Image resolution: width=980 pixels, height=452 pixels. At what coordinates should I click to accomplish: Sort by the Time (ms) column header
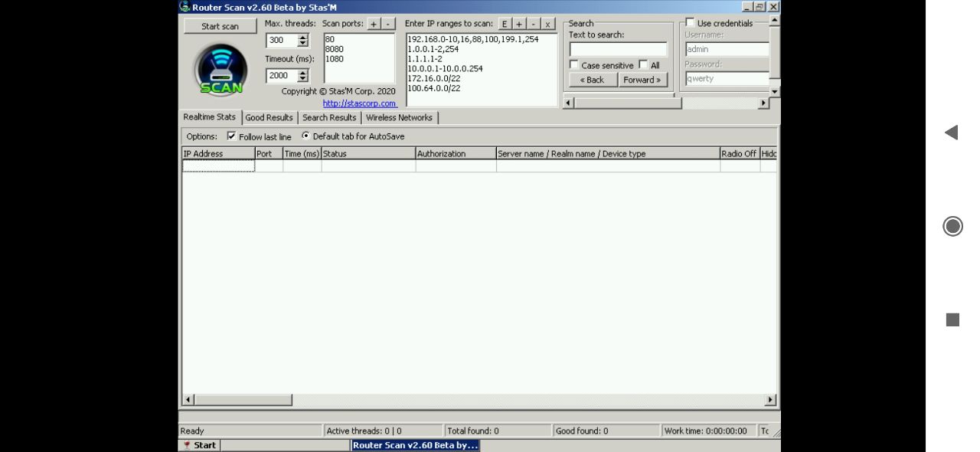click(x=302, y=154)
